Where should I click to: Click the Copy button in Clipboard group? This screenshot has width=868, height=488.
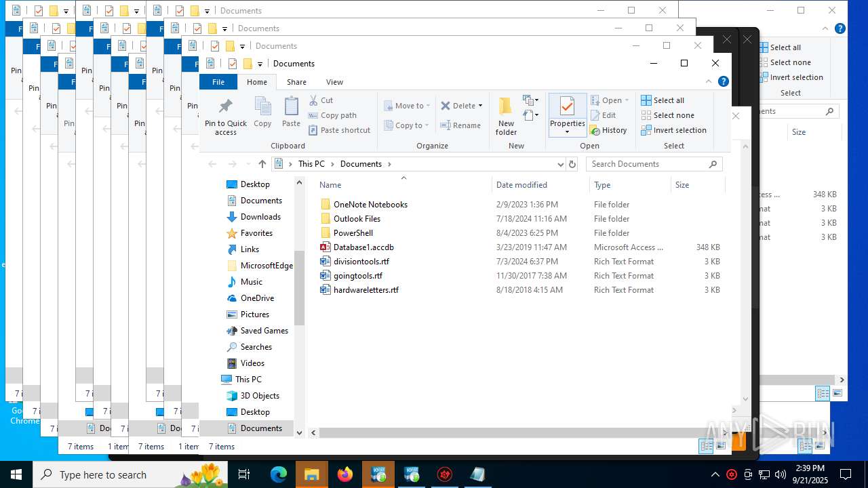tap(262, 112)
